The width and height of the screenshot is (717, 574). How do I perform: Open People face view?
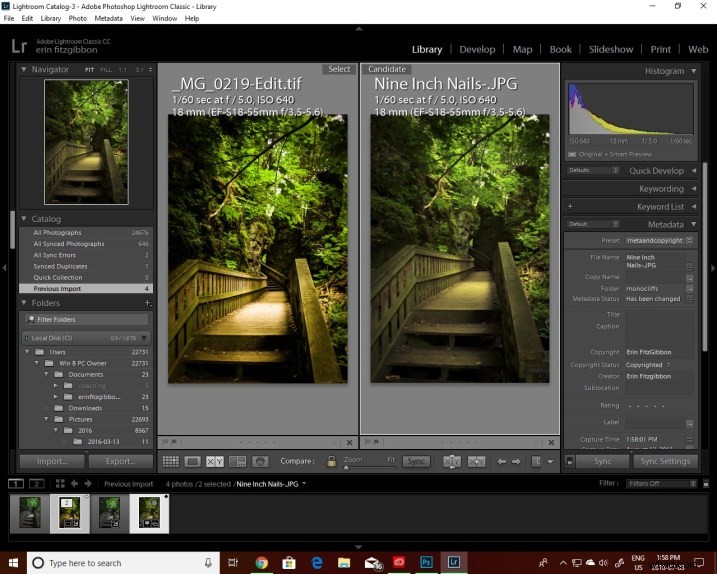(260, 461)
